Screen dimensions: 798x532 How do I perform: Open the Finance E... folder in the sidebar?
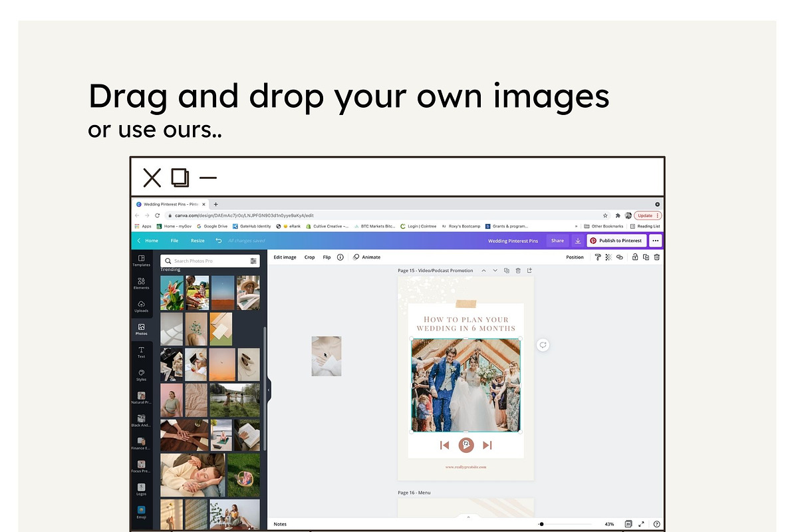click(141, 444)
